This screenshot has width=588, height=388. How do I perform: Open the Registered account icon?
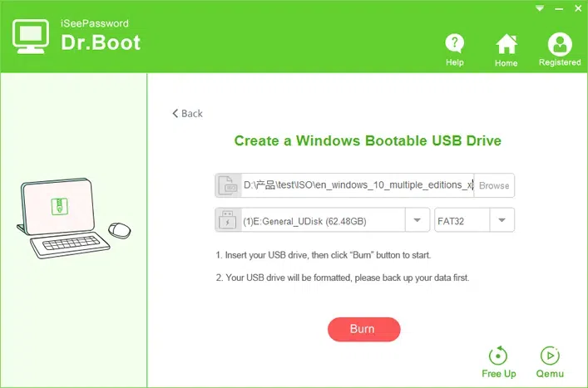(559, 44)
